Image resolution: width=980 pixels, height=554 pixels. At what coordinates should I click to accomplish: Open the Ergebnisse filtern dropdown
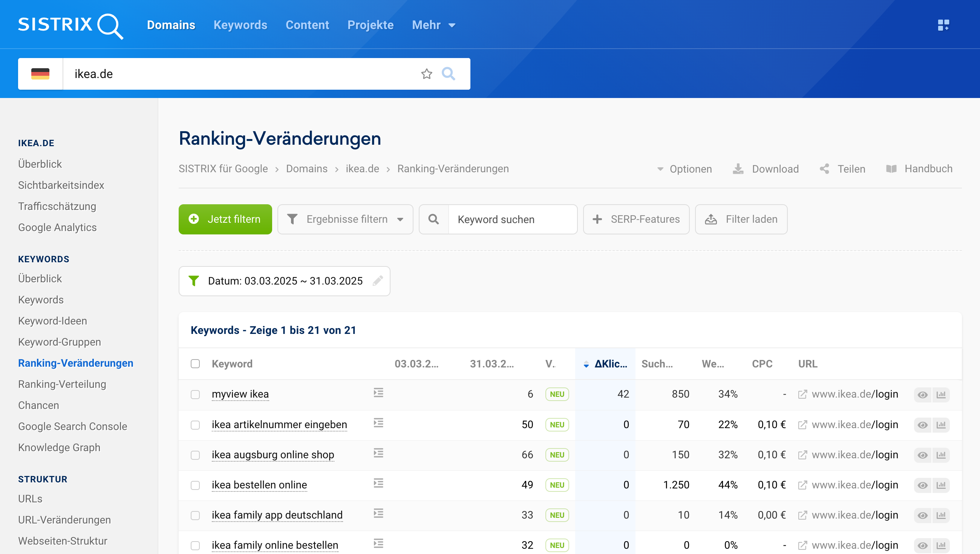345,219
